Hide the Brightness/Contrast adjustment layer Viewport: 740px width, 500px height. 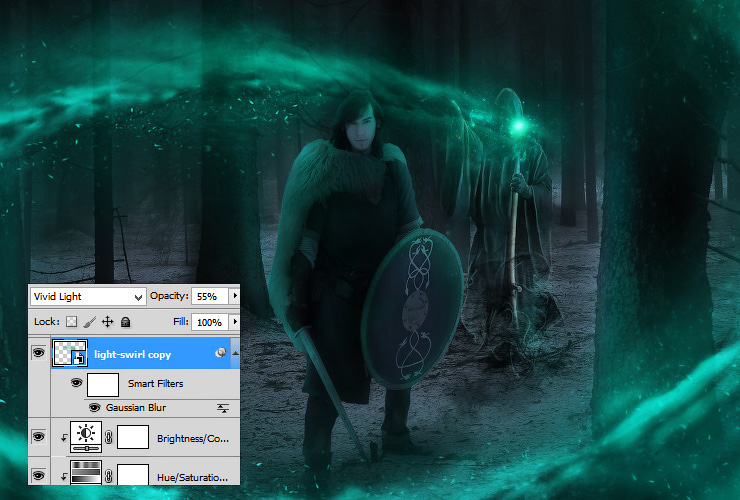pyautogui.click(x=38, y=436)
